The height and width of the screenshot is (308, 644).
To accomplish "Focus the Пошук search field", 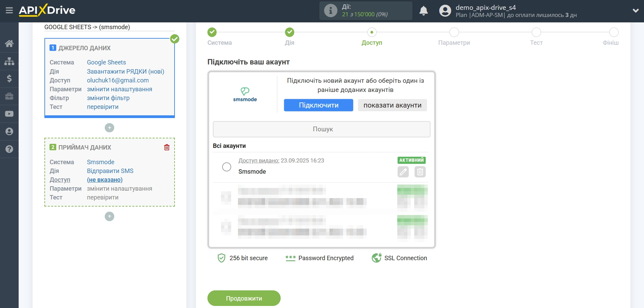I will tap(321, 129).
